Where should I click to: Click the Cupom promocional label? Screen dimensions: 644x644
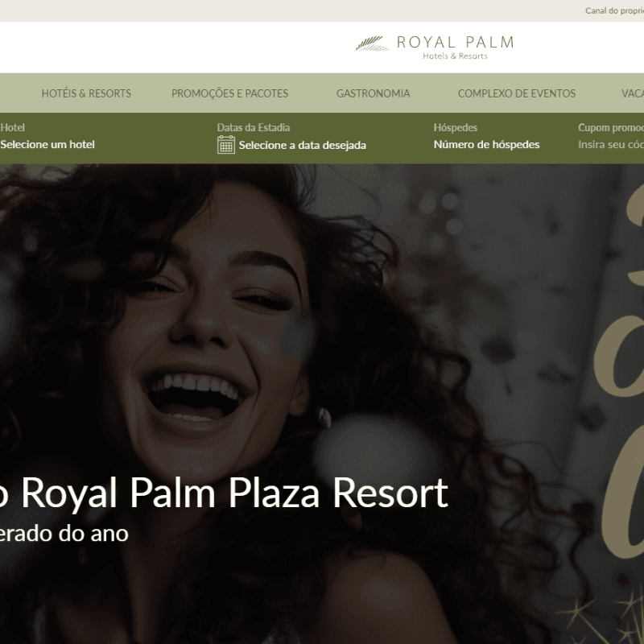click(x=611, y=128)
